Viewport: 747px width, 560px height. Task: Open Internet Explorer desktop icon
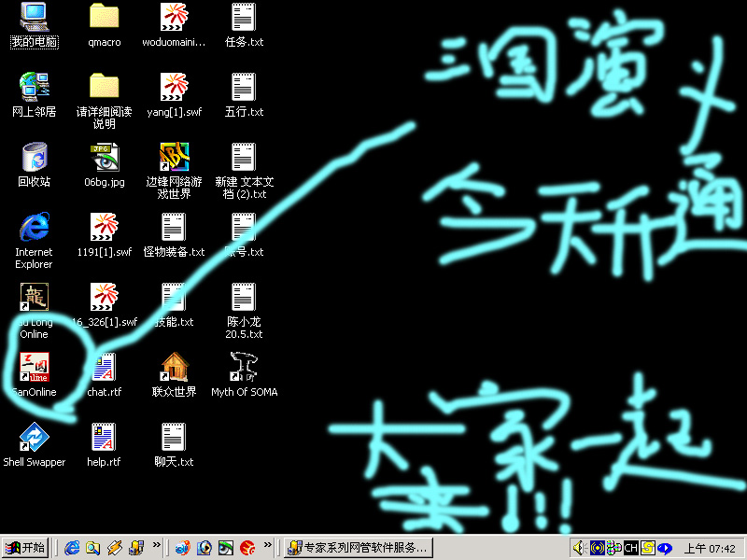[x=35, y=228]
